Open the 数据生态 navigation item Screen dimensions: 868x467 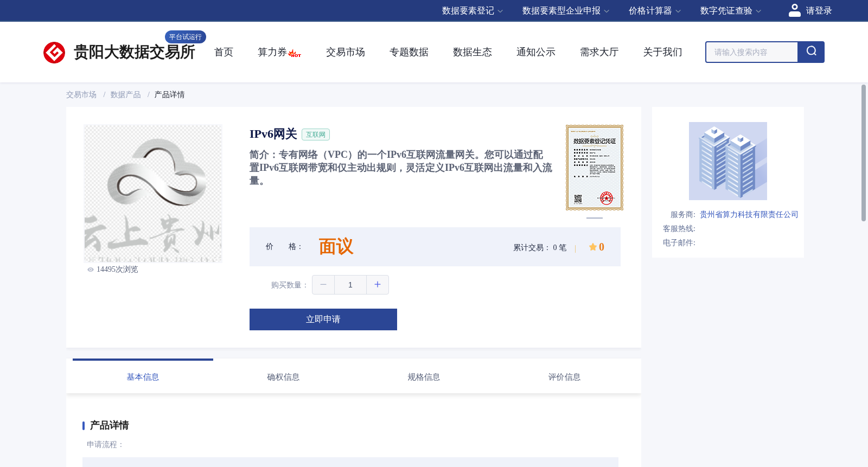pos(473,52)
